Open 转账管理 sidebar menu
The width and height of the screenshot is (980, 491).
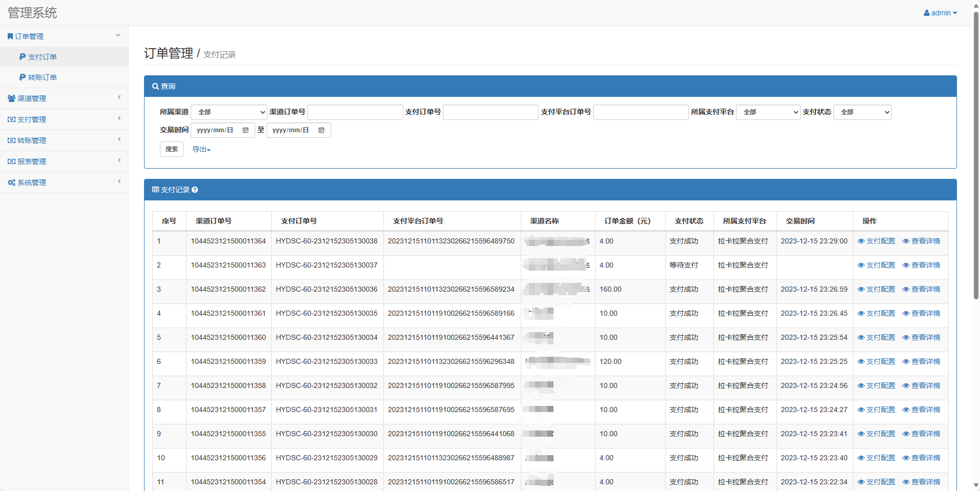(x=64, y=140)
